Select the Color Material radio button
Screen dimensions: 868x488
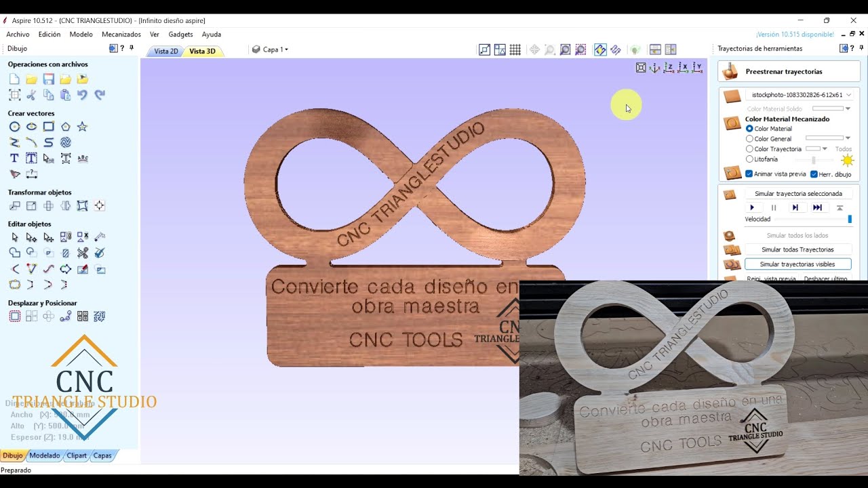(749, 129)
